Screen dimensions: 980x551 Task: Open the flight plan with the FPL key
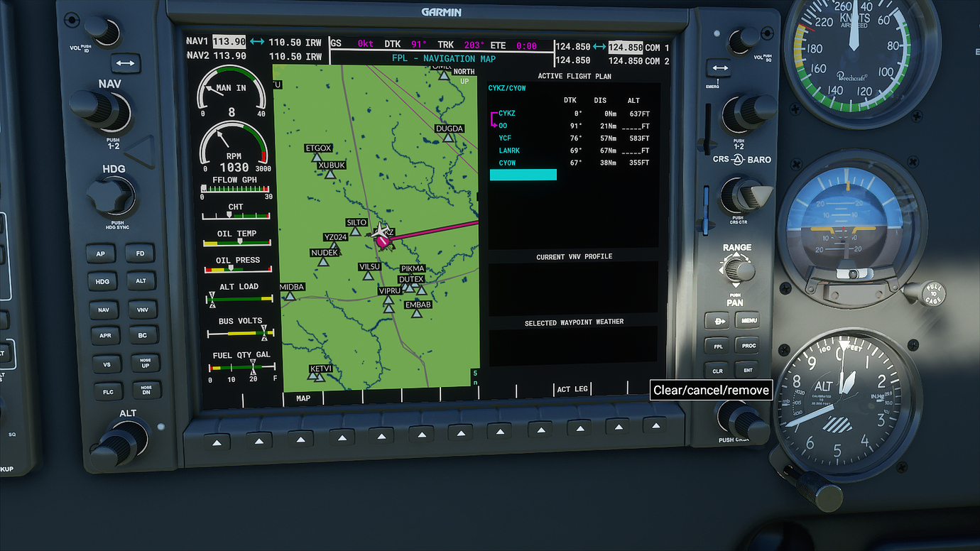(717, 346)
